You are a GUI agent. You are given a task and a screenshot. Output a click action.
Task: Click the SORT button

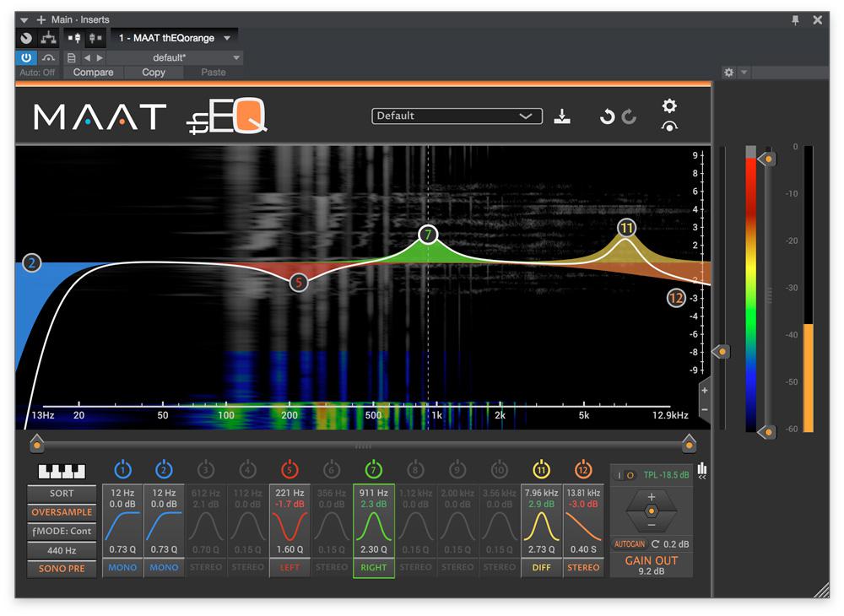pos(62,494)
